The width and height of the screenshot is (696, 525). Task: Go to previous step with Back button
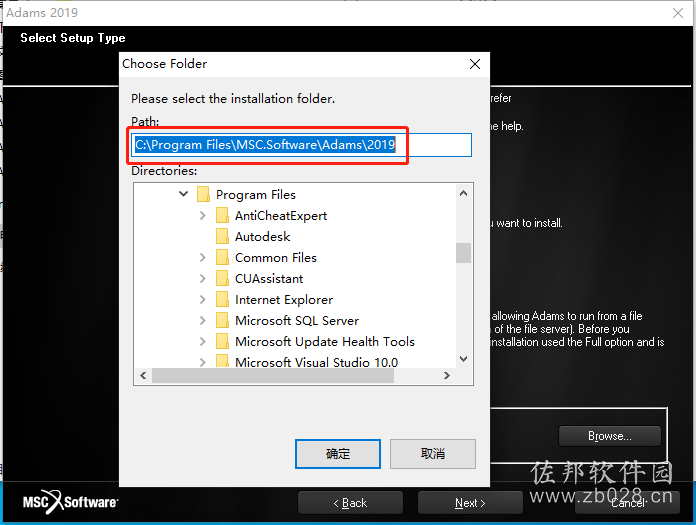tap(350, 503)
